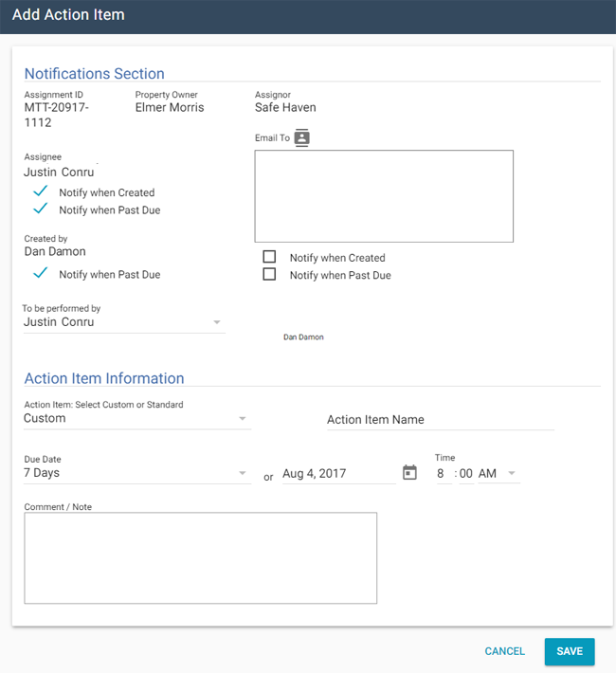Click the SAVE button
Screen dimensions: 616x673
click(x=570, y=651)
